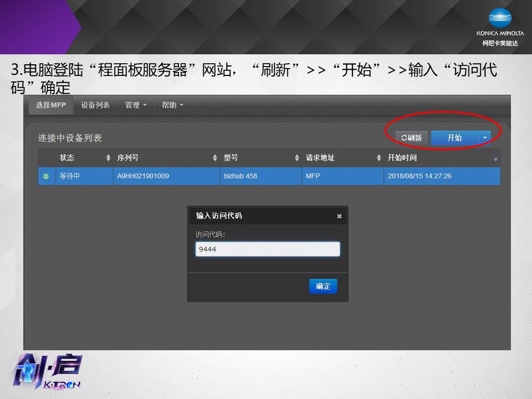The width and height of the screenshot is (532, 399).
Task: Select the bizhub 458 model cell
Action: [241, 176]
